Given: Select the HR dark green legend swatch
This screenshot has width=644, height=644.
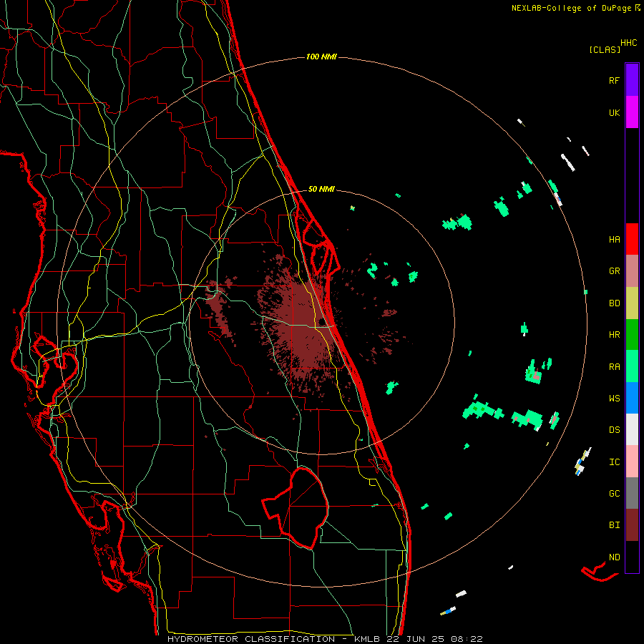Looking at the screenshot, I should tap(632, 335).
